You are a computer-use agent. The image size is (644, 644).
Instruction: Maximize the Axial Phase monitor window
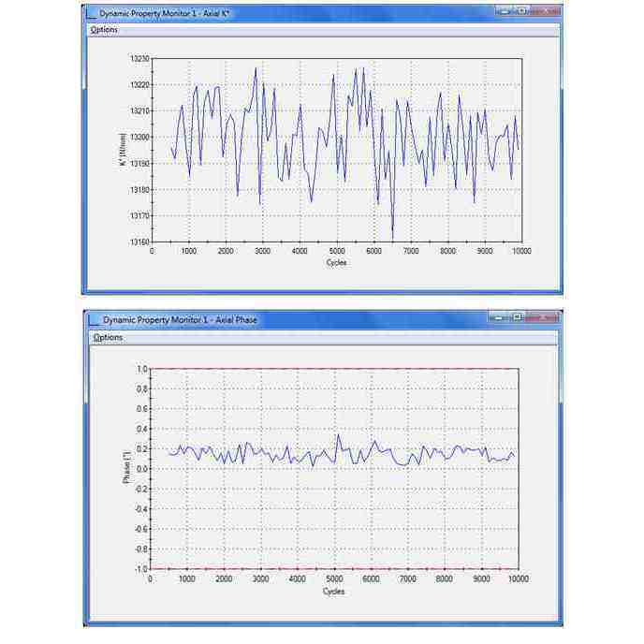point(517,317)
